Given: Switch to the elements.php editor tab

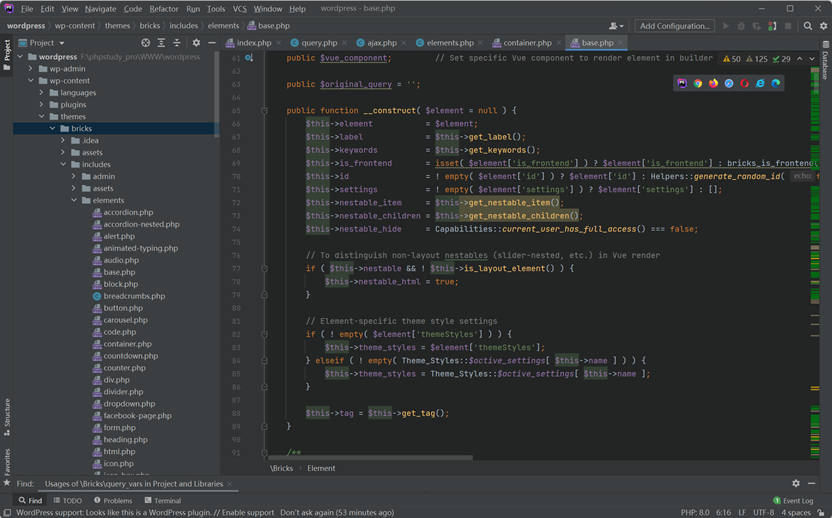Looking at the screenshot, I should pos(449,43).
